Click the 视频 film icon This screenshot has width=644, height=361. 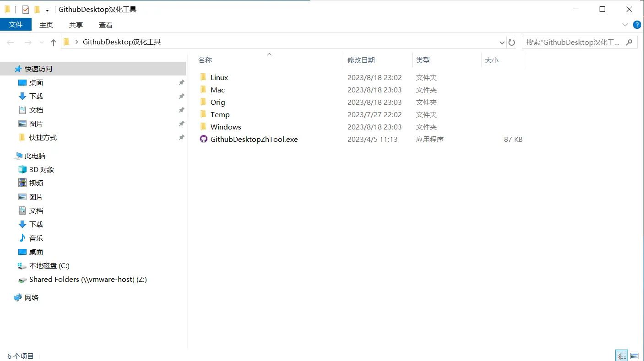pos(22,183)
